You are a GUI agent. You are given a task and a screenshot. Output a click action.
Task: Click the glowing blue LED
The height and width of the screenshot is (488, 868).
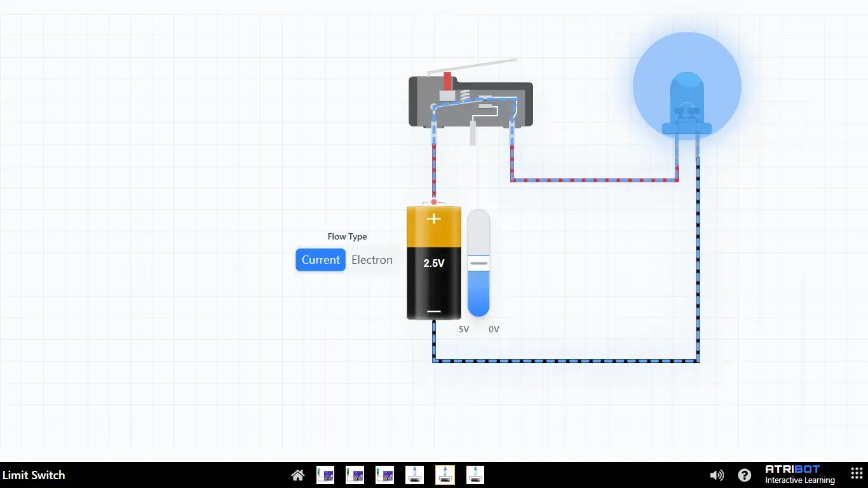687,102
